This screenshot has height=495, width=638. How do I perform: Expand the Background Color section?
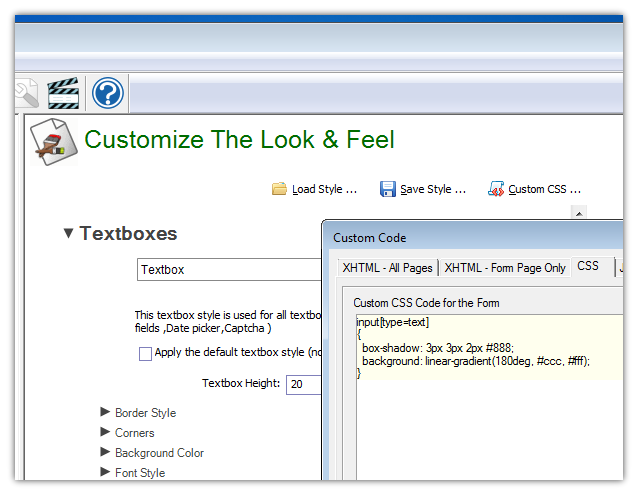[105, 452]
